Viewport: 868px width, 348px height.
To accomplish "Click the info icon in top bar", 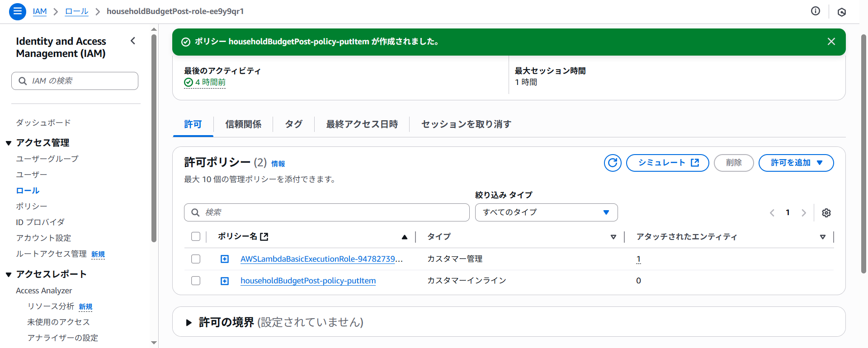I will coord(815,11).
